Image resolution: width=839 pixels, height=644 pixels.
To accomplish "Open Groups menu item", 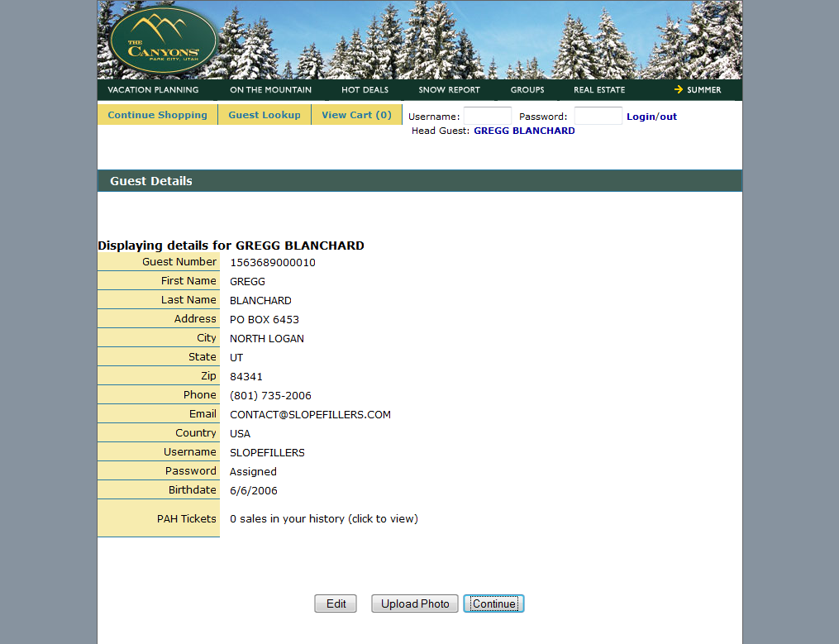I will pos(527,89).
